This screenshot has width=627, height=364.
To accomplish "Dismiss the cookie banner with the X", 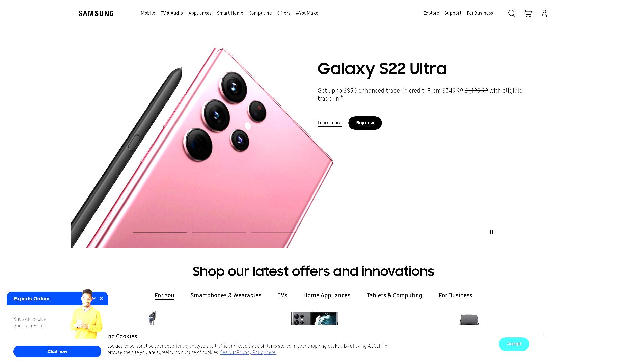I will point(546,334).
